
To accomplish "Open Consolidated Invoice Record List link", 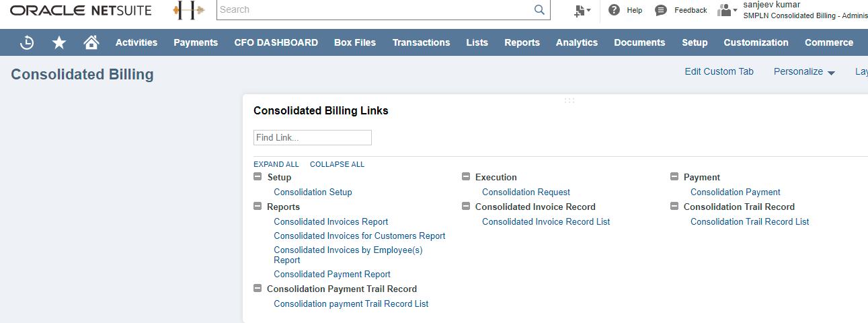I will coord(546,221).
